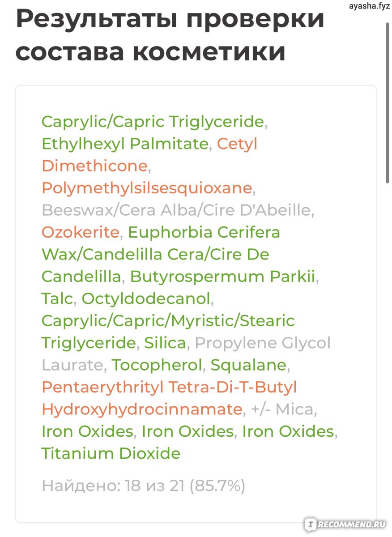The image size is (392, 537).
Task: Open Polymethylsilsesquioxane ingredient details
Action: tap(147, 188)
